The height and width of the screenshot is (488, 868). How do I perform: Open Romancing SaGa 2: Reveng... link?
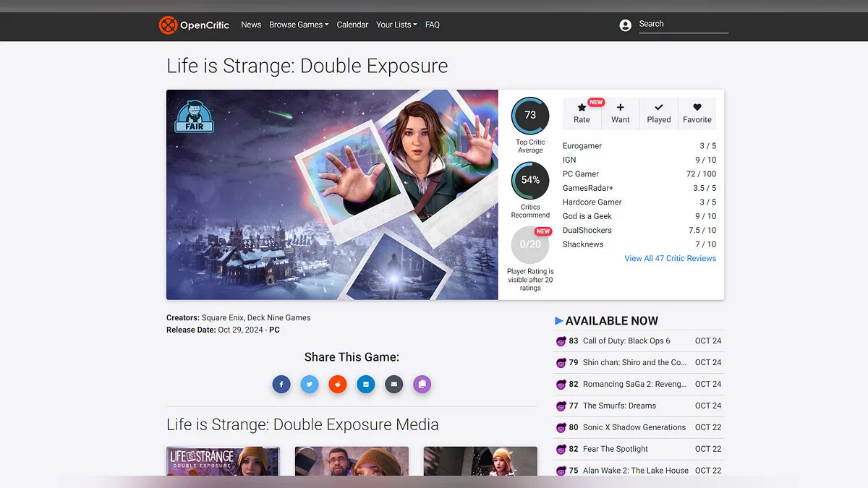point(634,384)
